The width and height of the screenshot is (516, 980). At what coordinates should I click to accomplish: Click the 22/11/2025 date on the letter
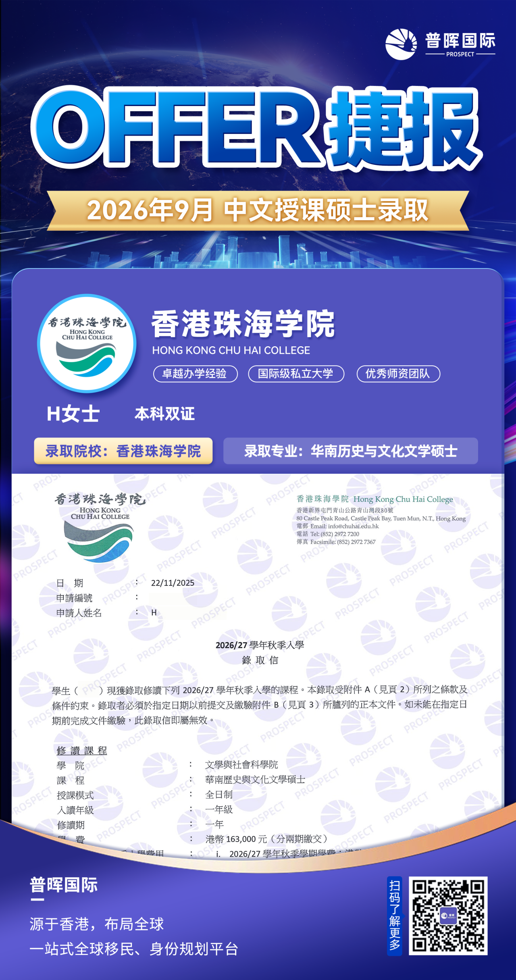[173, 583]
